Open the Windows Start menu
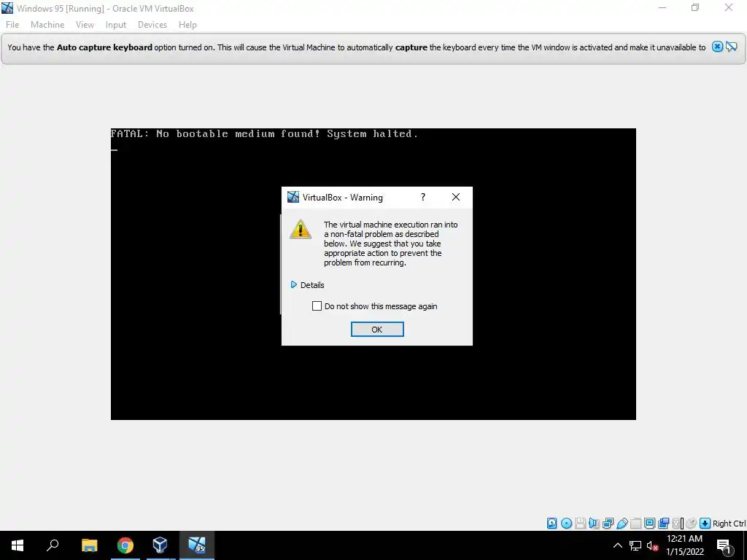747x560 pixels. click(x=18, y=545)
